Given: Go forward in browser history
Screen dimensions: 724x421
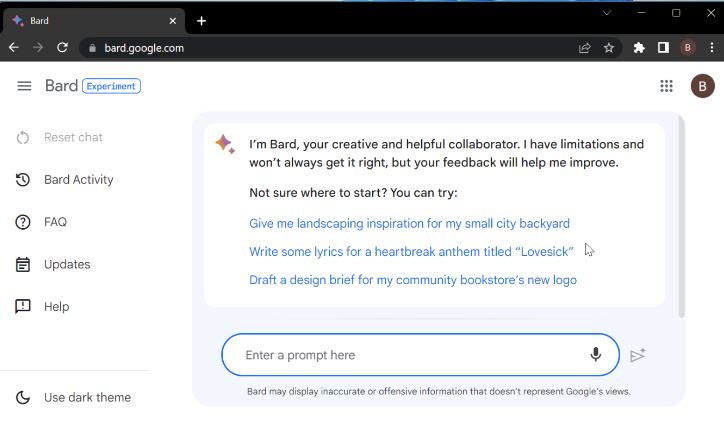Looking at the screenshot, I should [38, 48].
